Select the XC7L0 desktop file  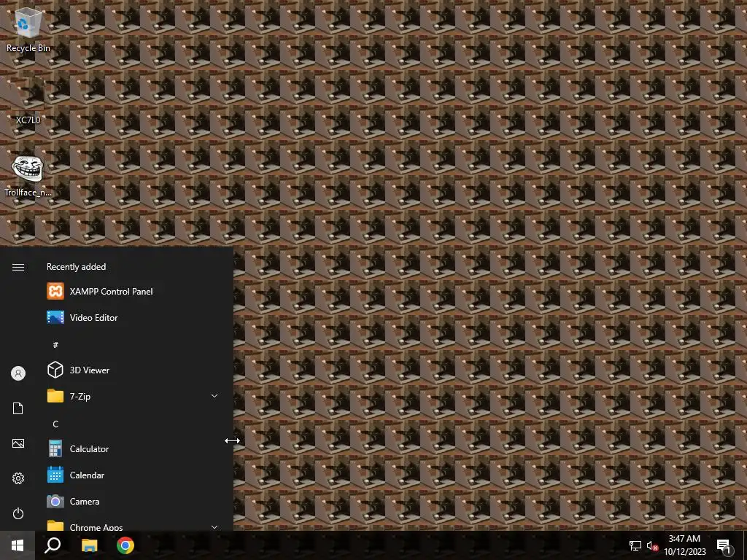pos(28,101)
